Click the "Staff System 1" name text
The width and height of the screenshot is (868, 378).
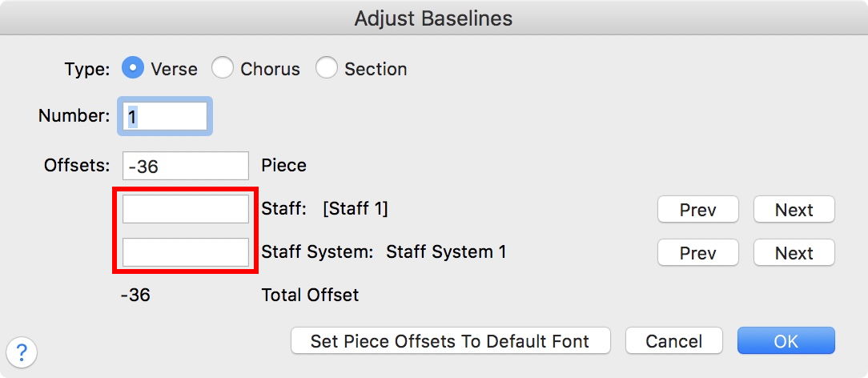click(x=446, y=251)
